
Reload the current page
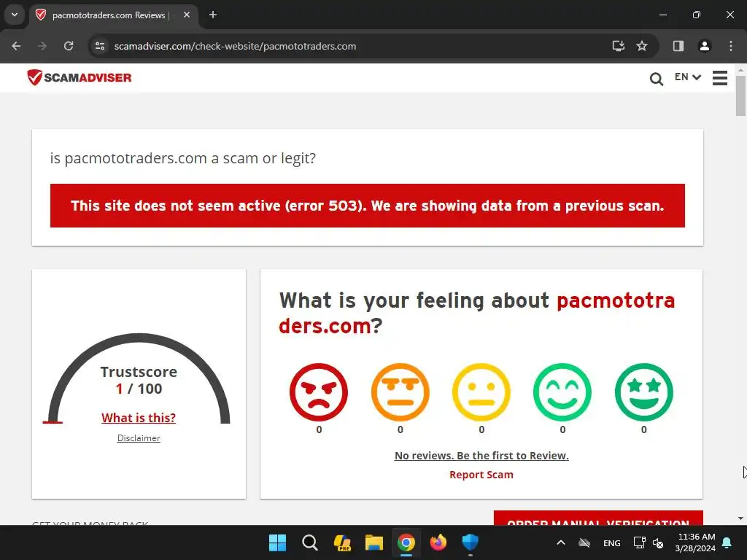(69, 46)
